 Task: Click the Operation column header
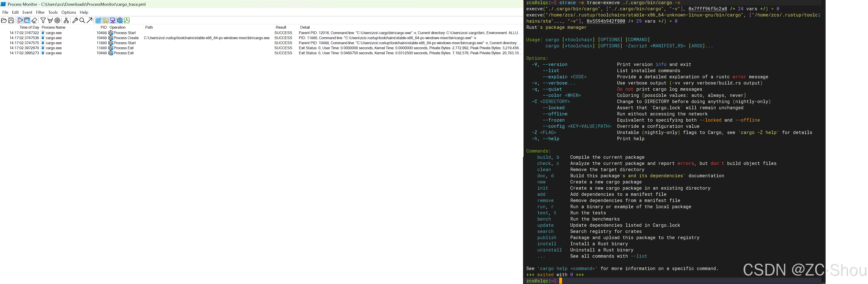118,27
